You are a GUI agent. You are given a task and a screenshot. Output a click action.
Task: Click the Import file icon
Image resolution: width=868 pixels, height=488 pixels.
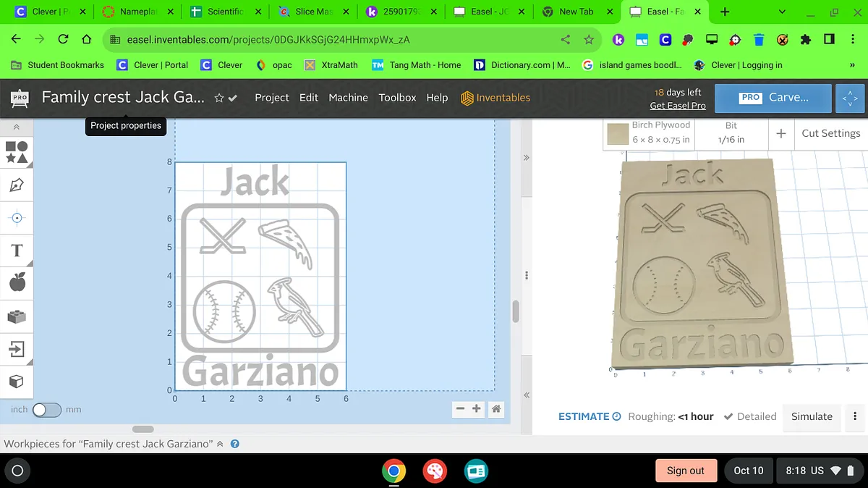17,350
